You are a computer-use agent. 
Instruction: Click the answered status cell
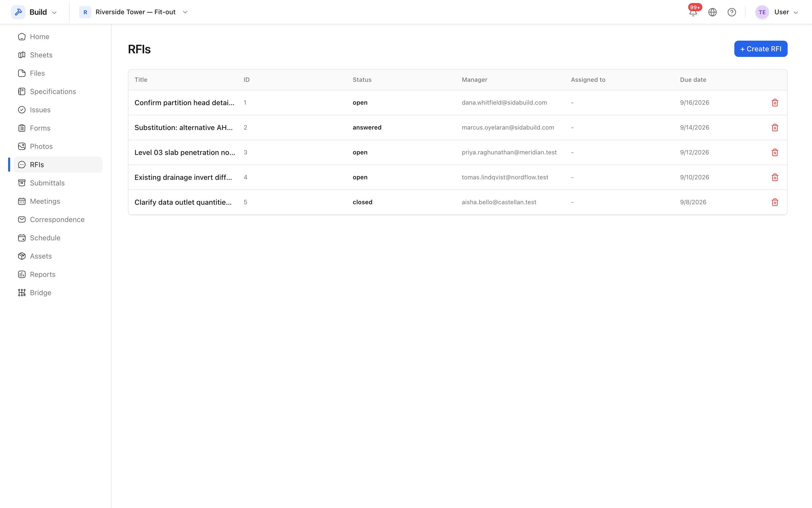pyautogui.click(x=367, y=128)
